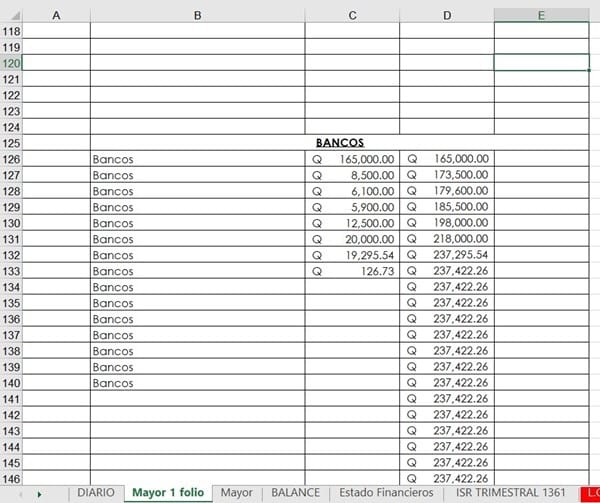Select cell with 165,000.00 in column C
This screenshot has width=600, height=503.
tap(352, 159)
